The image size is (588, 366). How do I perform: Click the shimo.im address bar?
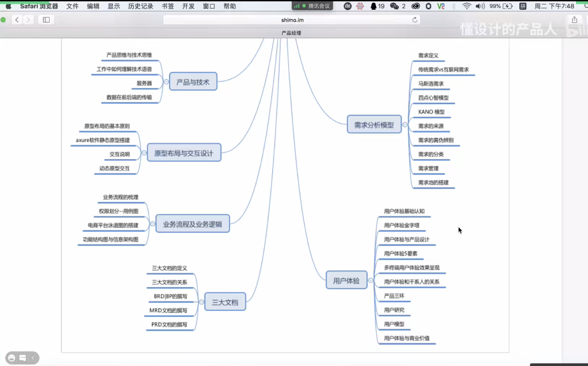click(292, 19)
